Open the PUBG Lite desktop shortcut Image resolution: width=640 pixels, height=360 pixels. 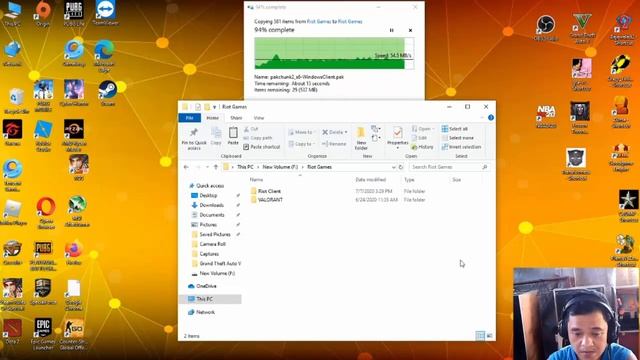click(x=74, y=12)
